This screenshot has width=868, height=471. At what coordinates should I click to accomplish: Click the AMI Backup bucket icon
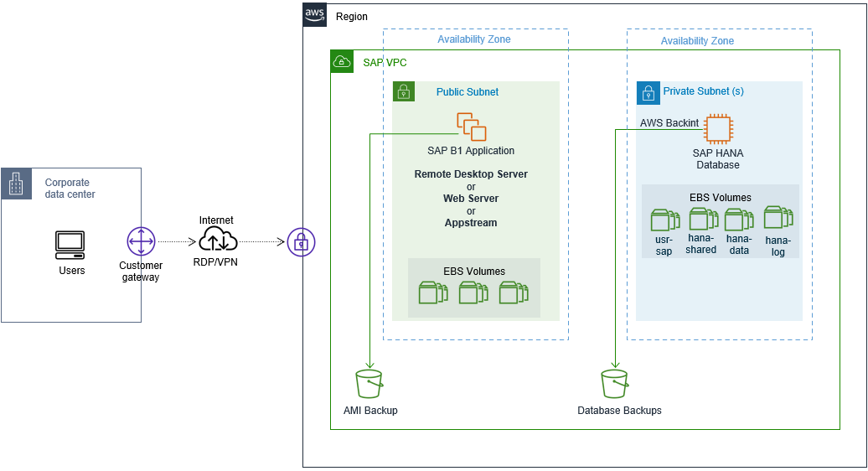tap(369, 384)
